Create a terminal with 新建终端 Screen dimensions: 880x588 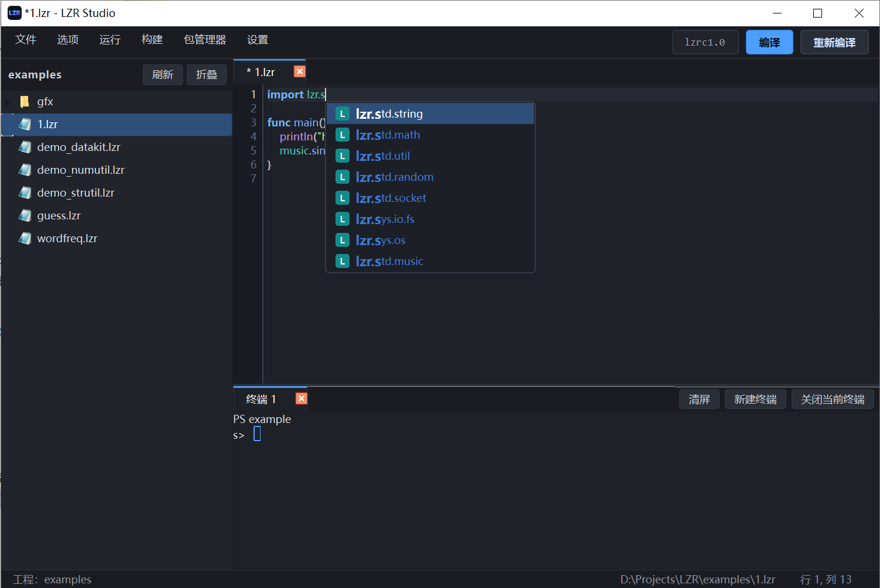(x=755, y=399)
